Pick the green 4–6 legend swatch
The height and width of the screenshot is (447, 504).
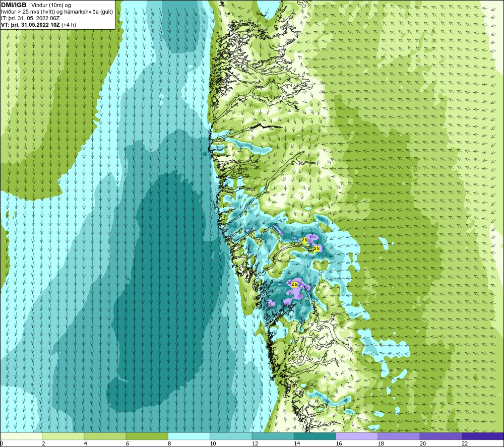click(x=105, y=436)
